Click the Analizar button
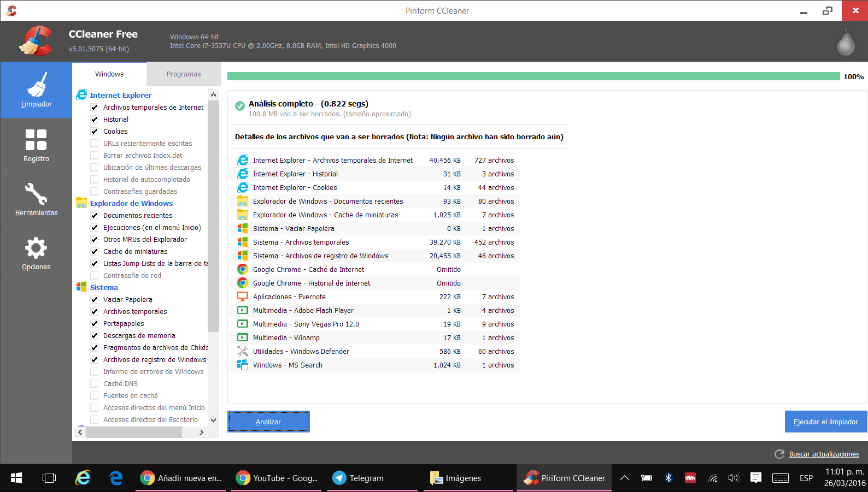 coord(268,422)
